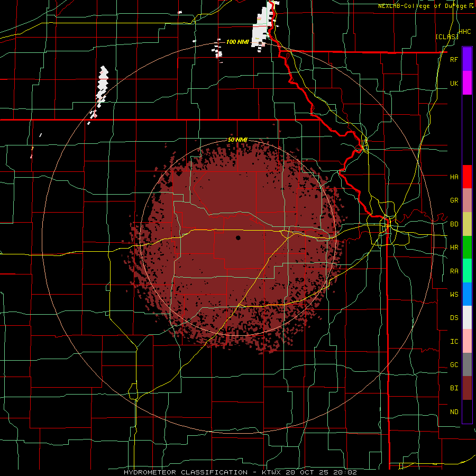Click the DS white legend swatch
This screenshot has height=476, width=476.
point(467,317)
